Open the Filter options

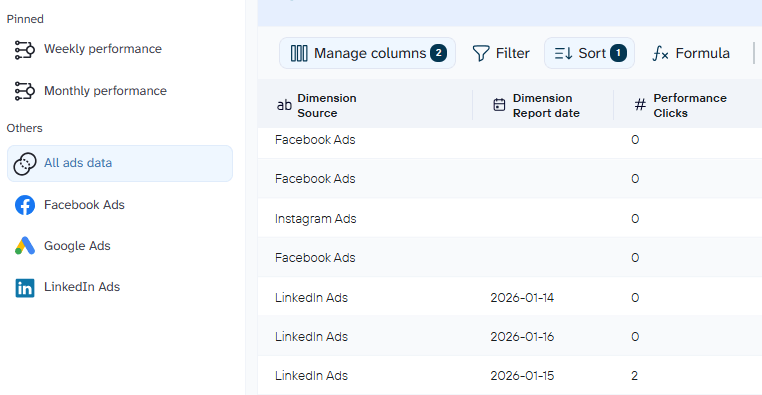pos(501,53)
